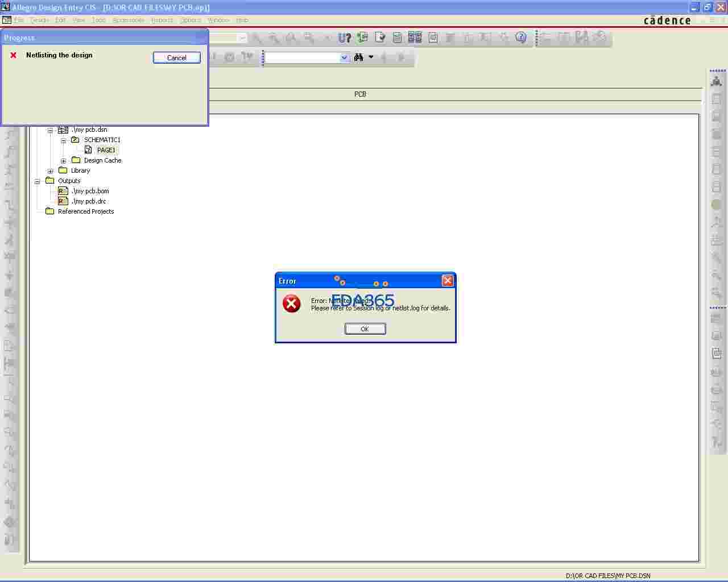Click the PCB header in project manager

tap(361, 94)
